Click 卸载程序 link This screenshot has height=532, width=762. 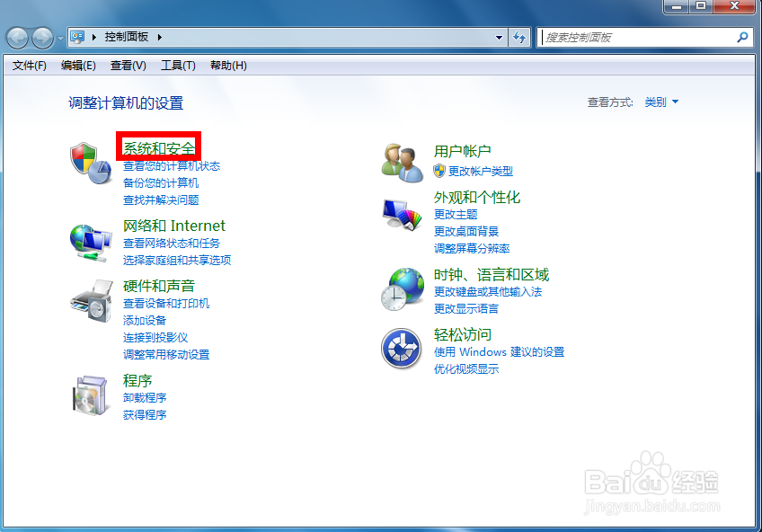pos(145,398)
